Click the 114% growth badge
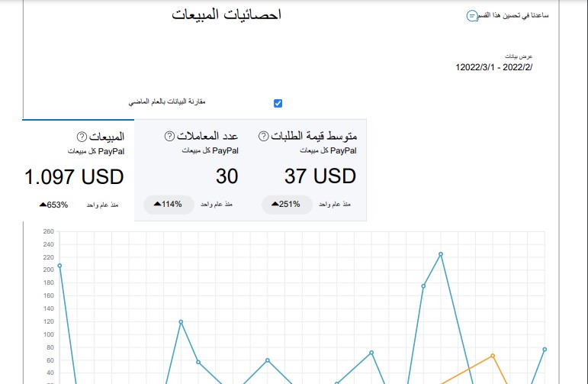This screenshot has width=588, height=384. pyautogui.click(x=167, y=205)
